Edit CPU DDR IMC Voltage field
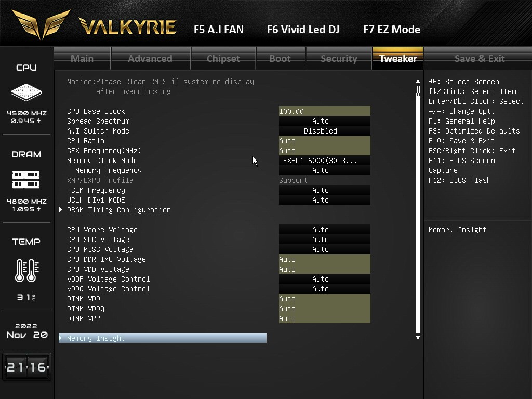Viewport: 532px width, 399px height. click(325, 259)
